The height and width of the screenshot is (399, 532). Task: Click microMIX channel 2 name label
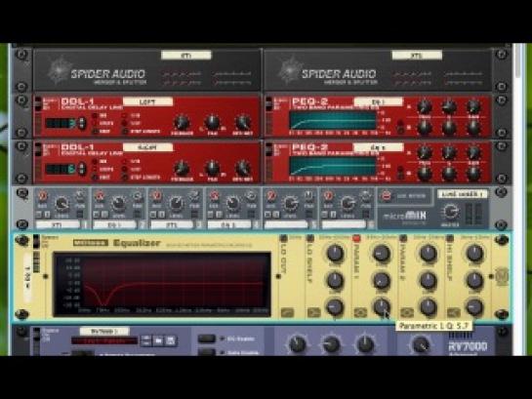pyautogui.click(x=114, y=224)
